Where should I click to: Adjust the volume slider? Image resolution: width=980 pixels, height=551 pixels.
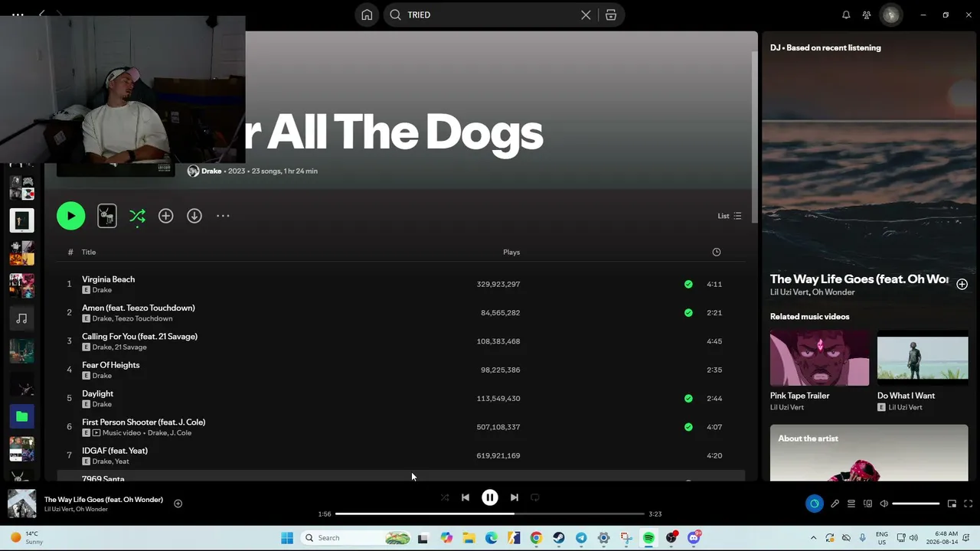pos(916,504)
